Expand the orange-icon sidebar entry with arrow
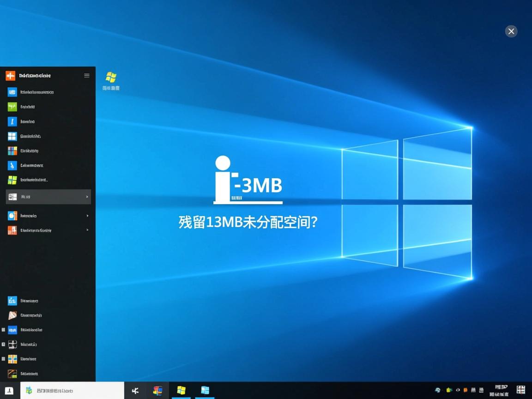532x399 pixels. coord(88,230)
